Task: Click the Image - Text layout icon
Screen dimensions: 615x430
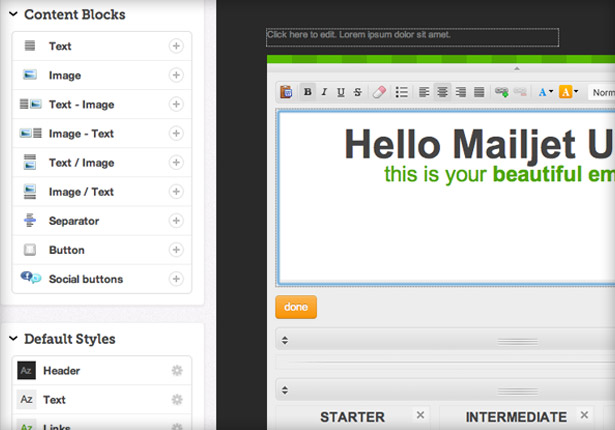Action: [x=31, y=133]
